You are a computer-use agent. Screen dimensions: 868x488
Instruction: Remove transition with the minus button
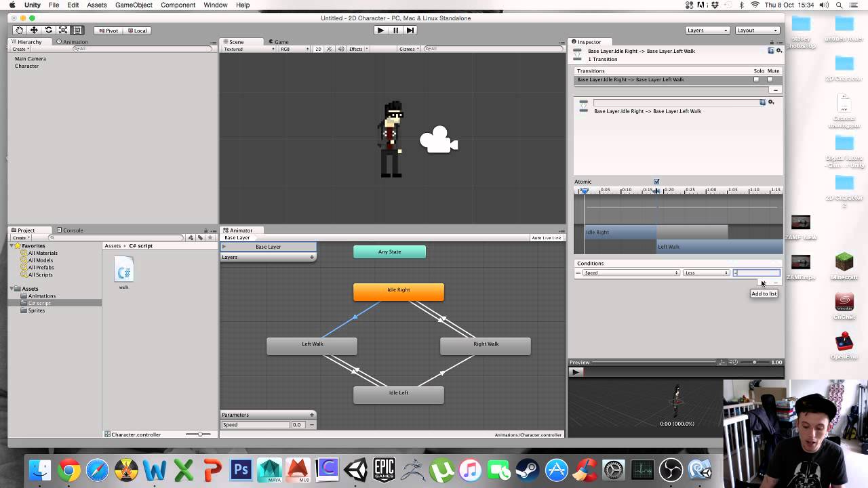775,89
